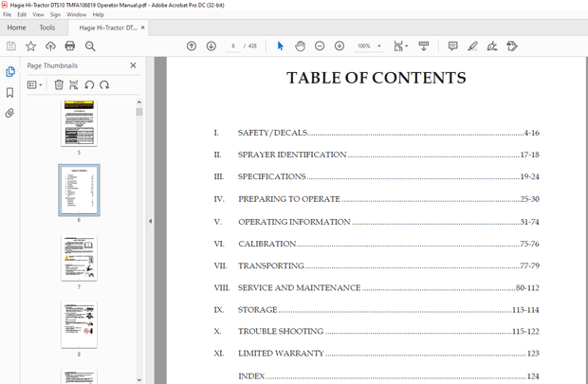
Task: Switch to the Home tab
Action: [x=16, y=27]
